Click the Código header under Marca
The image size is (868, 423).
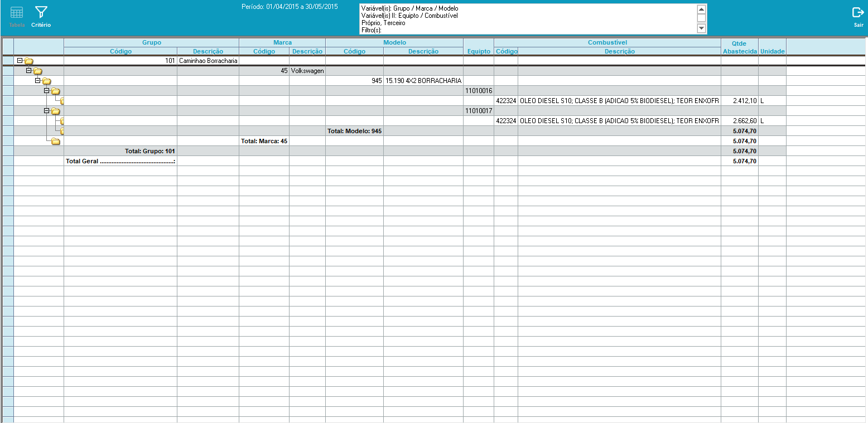click(x=264, y=51)
